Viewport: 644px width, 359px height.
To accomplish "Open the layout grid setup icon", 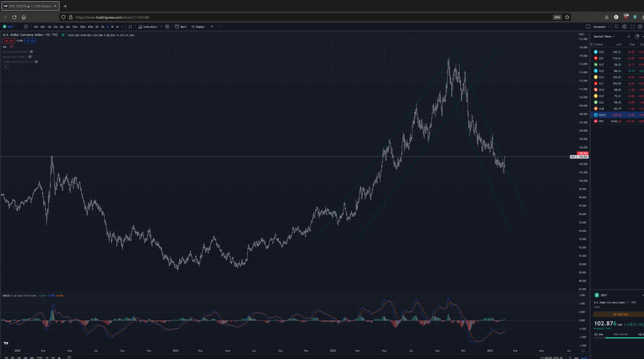I will [167, 27].
